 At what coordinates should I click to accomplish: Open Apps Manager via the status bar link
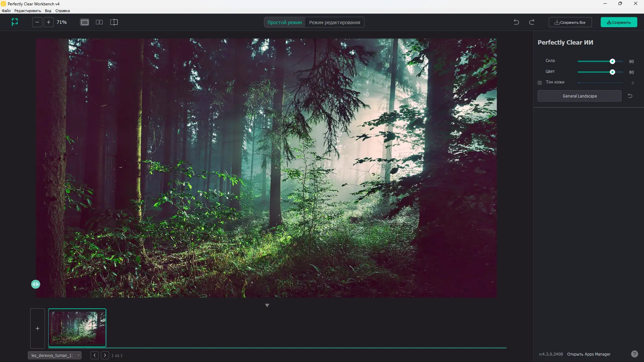tap(589, 354)
